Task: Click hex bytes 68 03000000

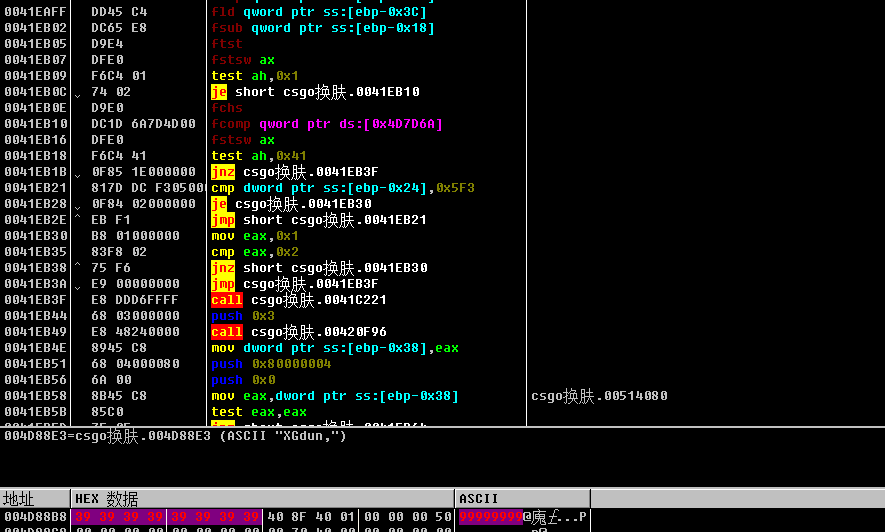Action: (135, 316)
